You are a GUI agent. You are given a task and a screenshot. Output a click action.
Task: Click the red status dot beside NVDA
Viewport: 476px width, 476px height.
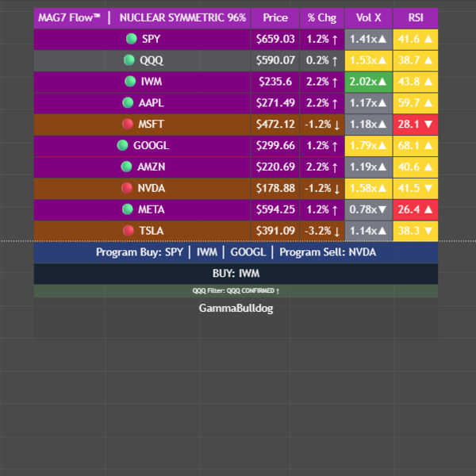[x=127, y=188]
